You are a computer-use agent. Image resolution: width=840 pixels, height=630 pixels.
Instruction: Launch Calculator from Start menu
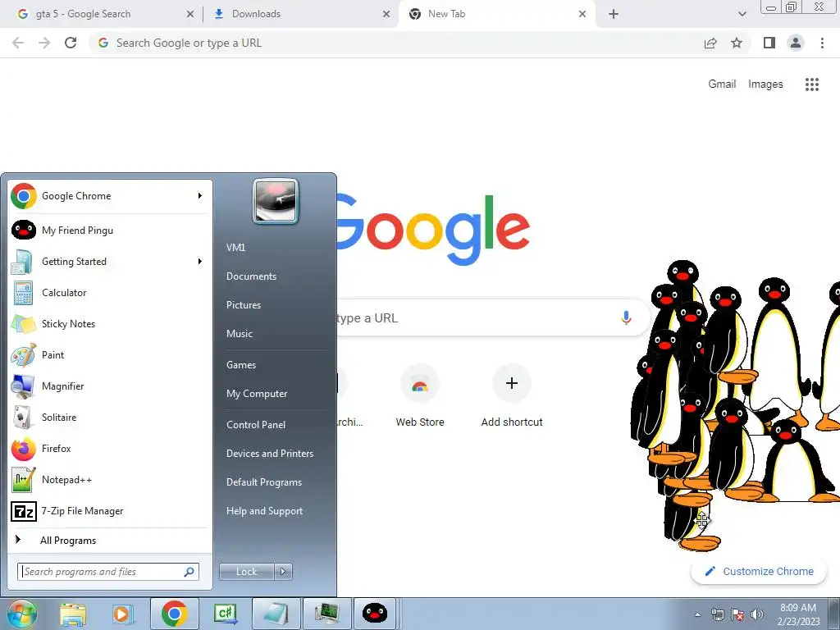[109, 293]
